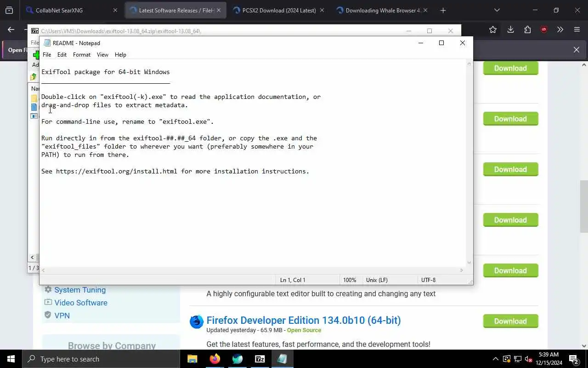Open Firefox from the taskbar
This screenshot has height=368, width=588.
pos(215,359)
